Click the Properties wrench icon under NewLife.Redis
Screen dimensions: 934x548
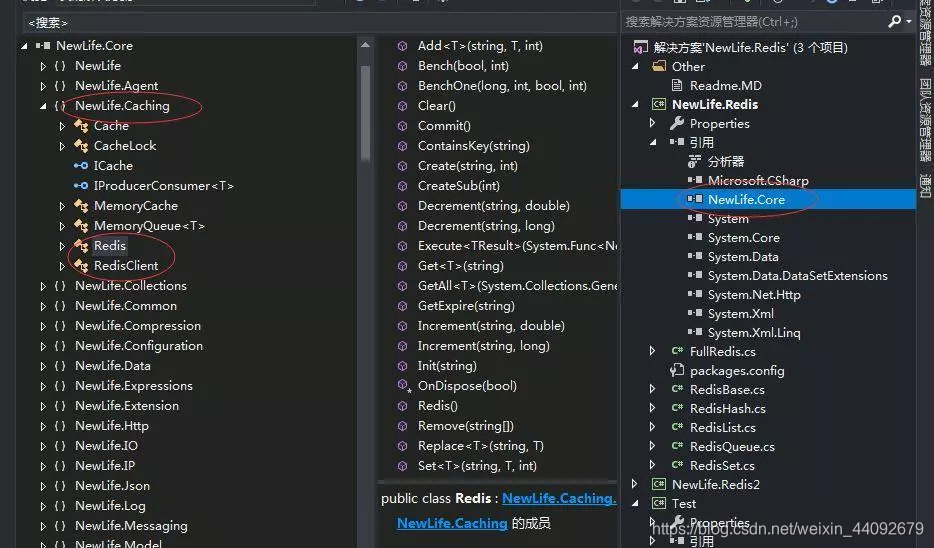click(x=677, y=123)
